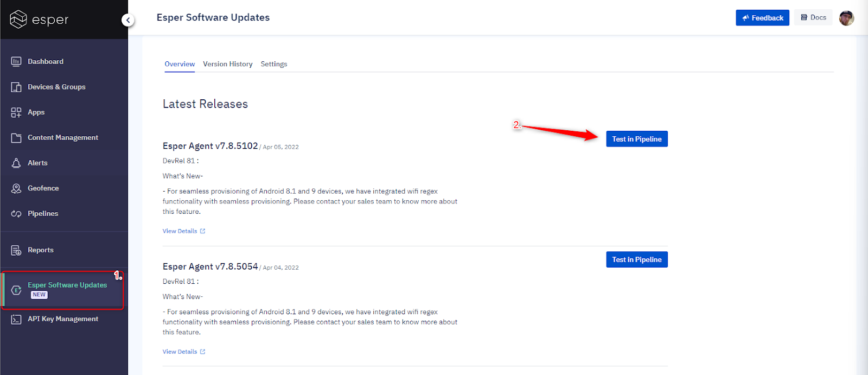Test v7.8.5102 in Pipeline button
Image resolution: width=868 pixels, height=375 pixels.
637,139
